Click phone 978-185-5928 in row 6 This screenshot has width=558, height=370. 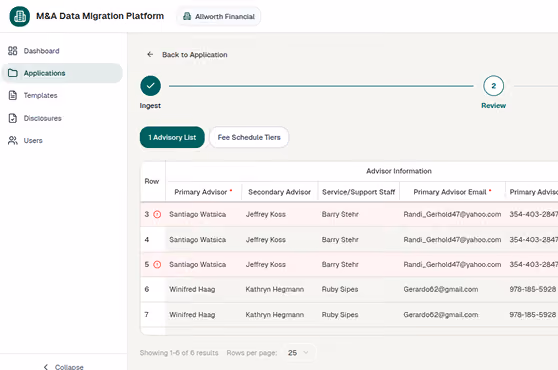532,289
